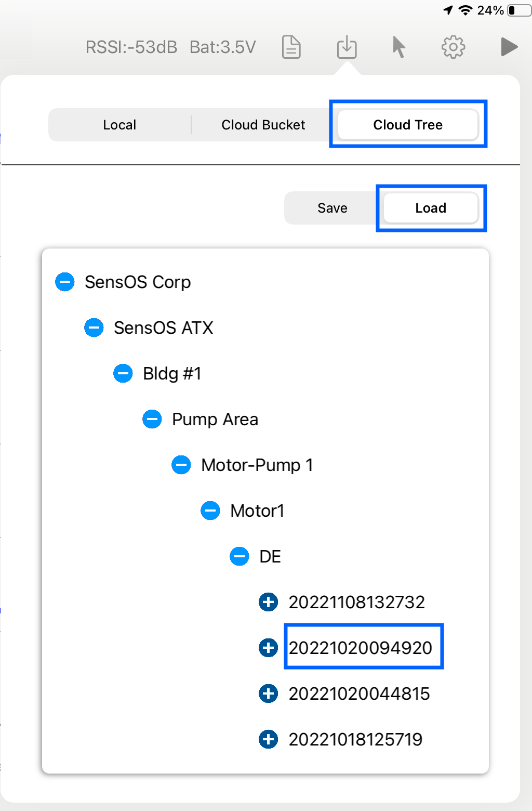Select the Cloud Tree tab
The width and height of the screenshot is (532, 811).
click(x=408, y=125)
